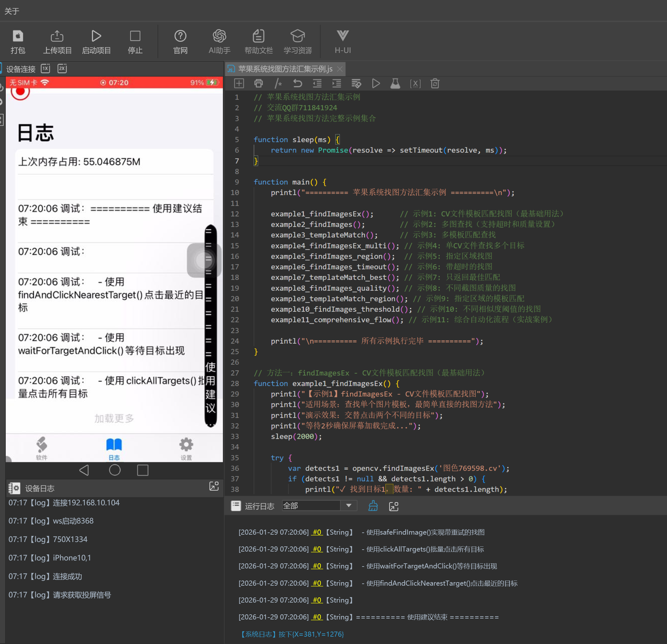This screenshot has height=644, width=667.
Task: Open the 关于 menu
Action: (12, 11)
